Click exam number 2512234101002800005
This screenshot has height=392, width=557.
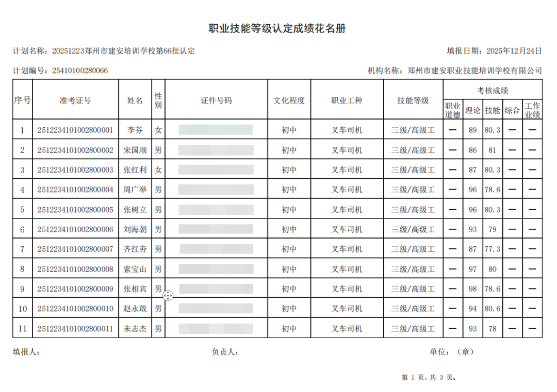pyautogui.click(x=75, y=210)
